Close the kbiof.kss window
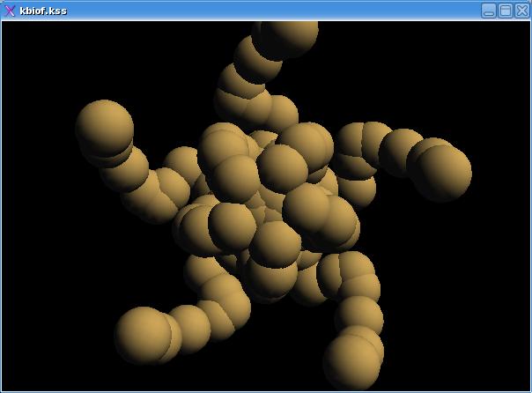Viewport: 532px width, 393px height. coord(521,11)
